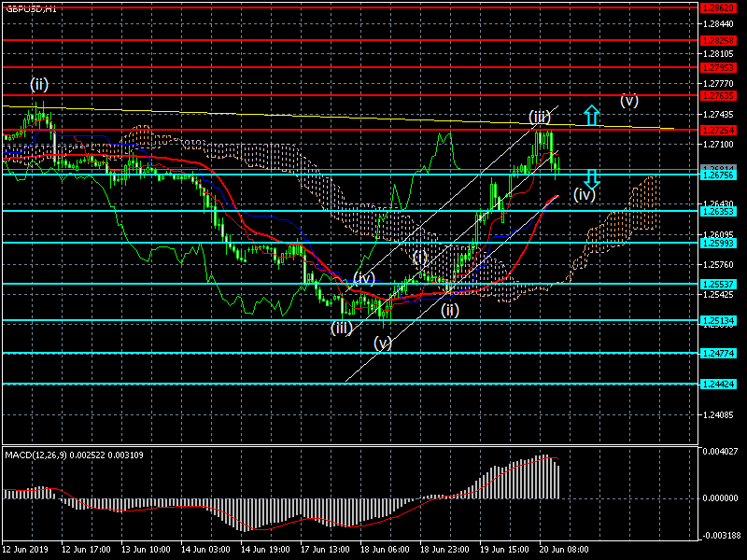Click the 14 Jun 19:00 time label
747x560 pixels.
(265, 549)
